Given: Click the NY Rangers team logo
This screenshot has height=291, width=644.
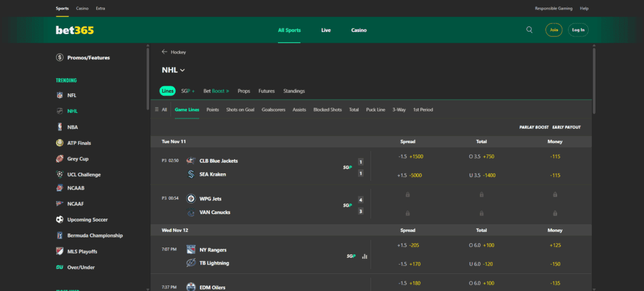Looking at the screenshot, I should click(x=191, y=250).
